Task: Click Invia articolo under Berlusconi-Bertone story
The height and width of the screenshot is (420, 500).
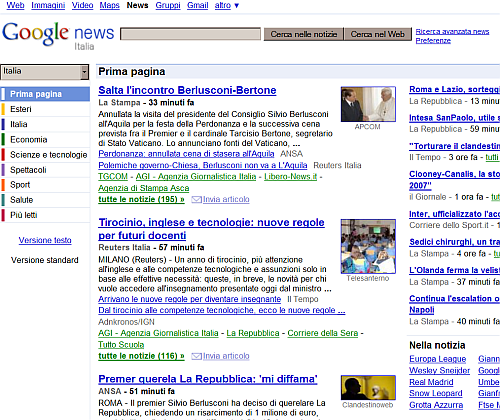Action: point(226,199)
